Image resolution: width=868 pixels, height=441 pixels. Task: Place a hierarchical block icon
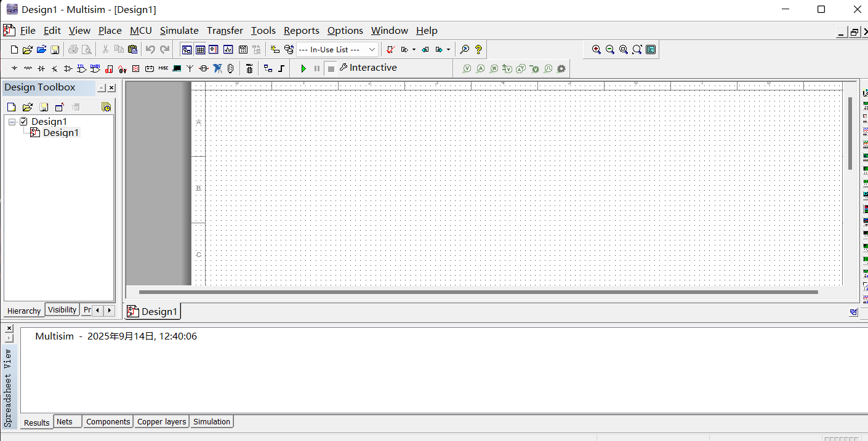click(268, 68)
